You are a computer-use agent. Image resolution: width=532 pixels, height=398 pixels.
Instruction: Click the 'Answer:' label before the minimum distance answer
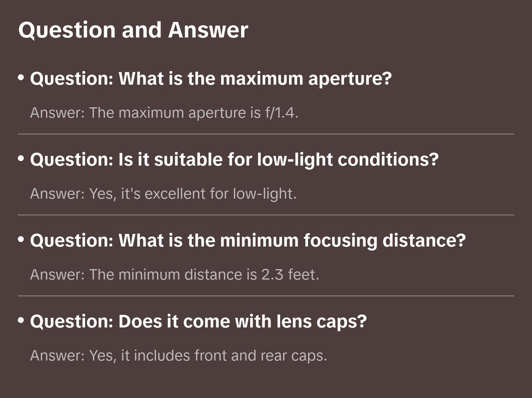pos(58,275)
